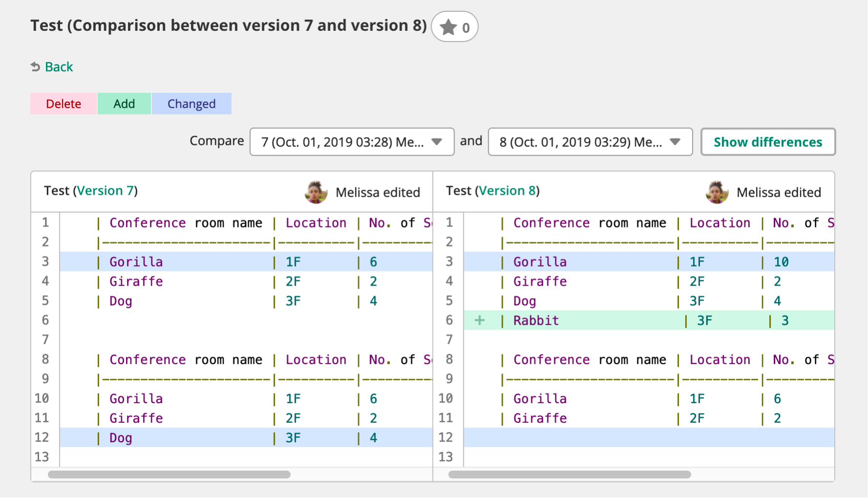Click line number 6 in Version 8 panel
This screenshot has height=498, width=868.
[449, 320]
